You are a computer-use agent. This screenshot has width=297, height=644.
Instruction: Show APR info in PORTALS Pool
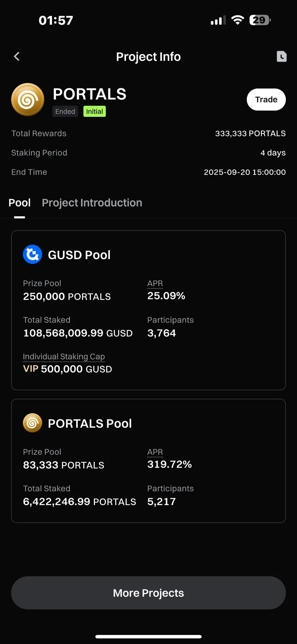point(155,452)
